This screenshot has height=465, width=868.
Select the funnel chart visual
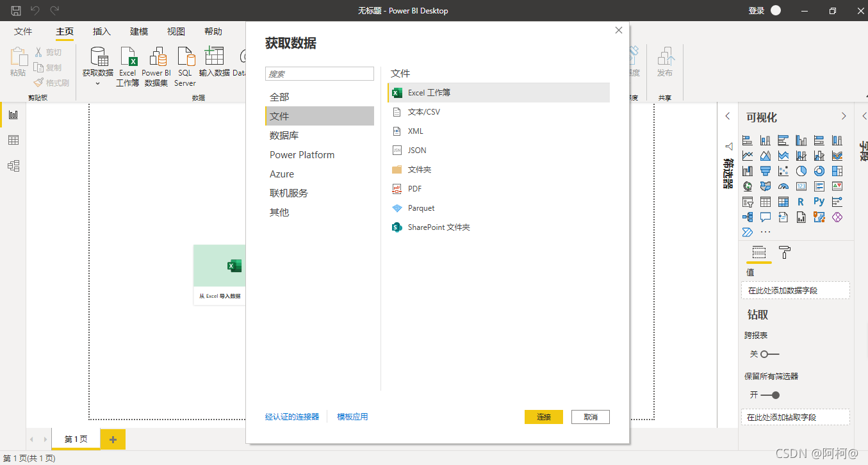click(x=766, y=171)
